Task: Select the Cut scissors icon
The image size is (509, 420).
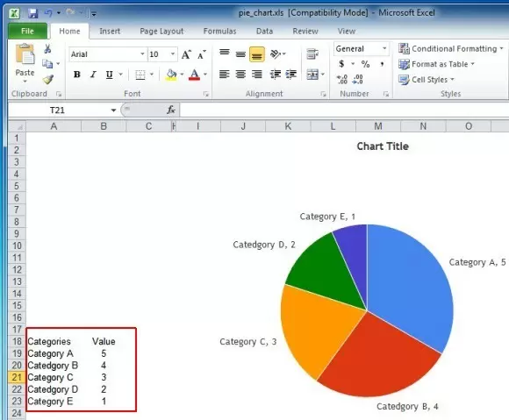Action: tap(47, 49)
